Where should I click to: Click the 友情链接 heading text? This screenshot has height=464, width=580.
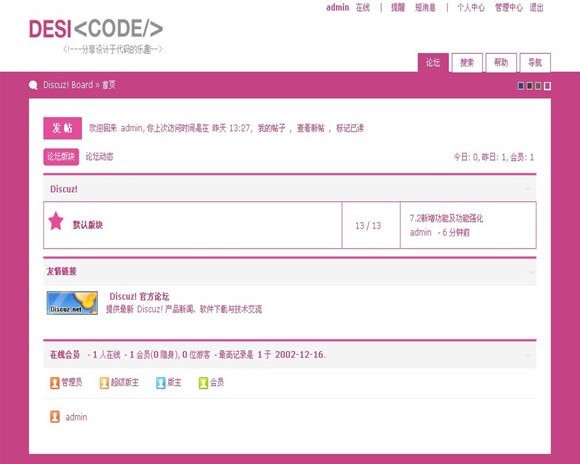coord(61,271)
